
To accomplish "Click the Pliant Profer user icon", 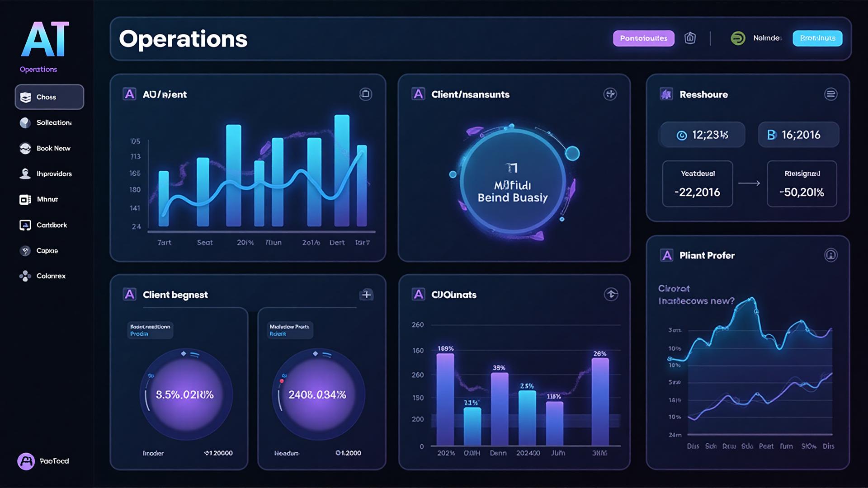I will click(830, 255).
